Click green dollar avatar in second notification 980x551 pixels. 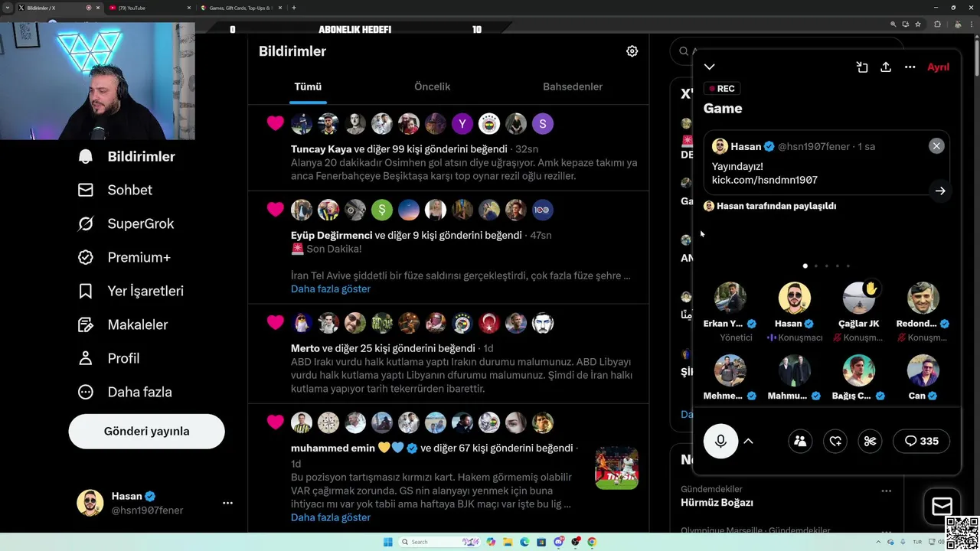click(381, 210)
